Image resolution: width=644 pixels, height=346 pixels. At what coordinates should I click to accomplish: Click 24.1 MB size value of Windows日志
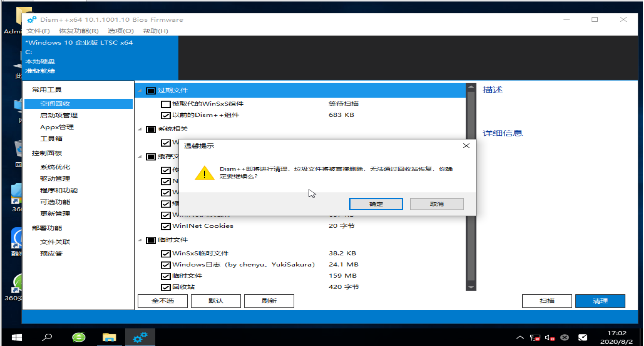pyautogui.click(x=343, y=264)
